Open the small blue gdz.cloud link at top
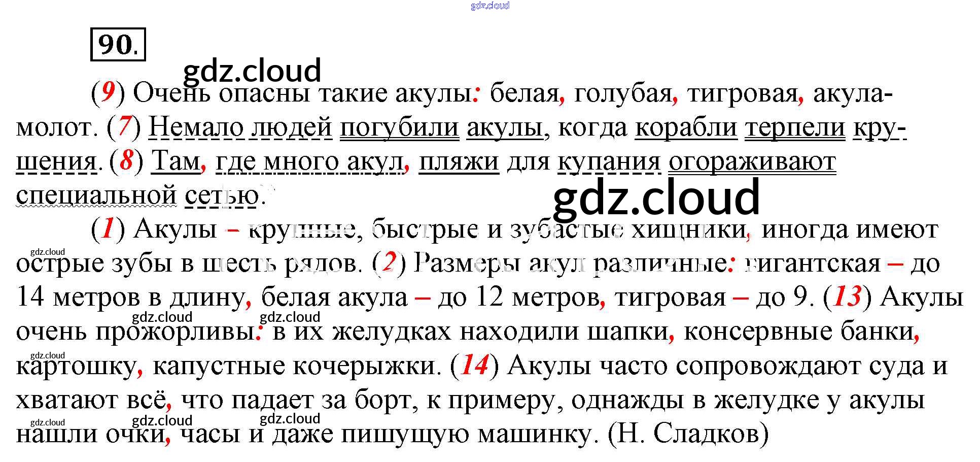 [489, 6]
